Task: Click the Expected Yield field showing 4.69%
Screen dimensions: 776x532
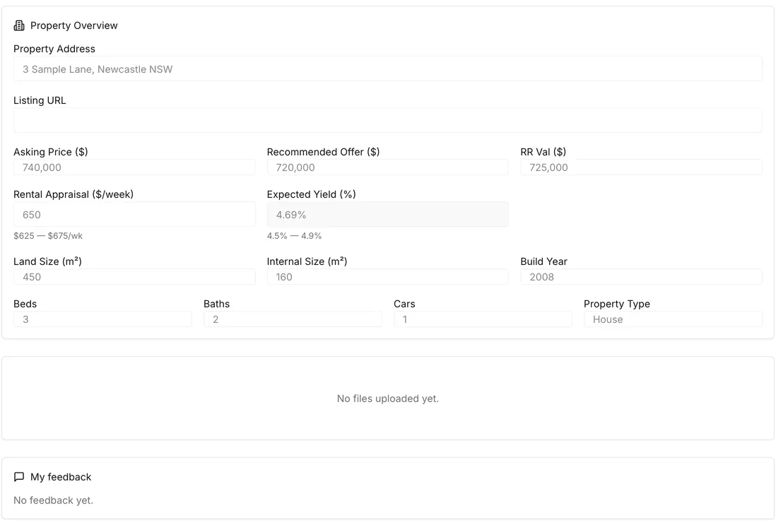Action: point(387,214)
